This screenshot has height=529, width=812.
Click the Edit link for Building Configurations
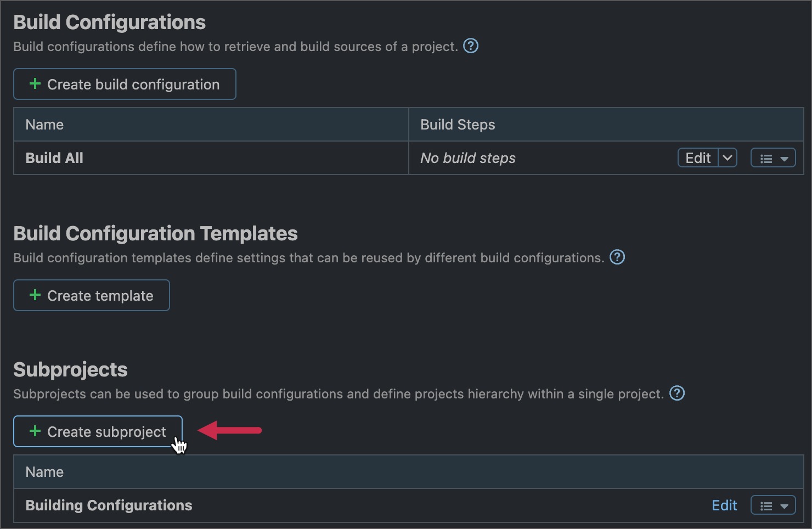point(724,505)
